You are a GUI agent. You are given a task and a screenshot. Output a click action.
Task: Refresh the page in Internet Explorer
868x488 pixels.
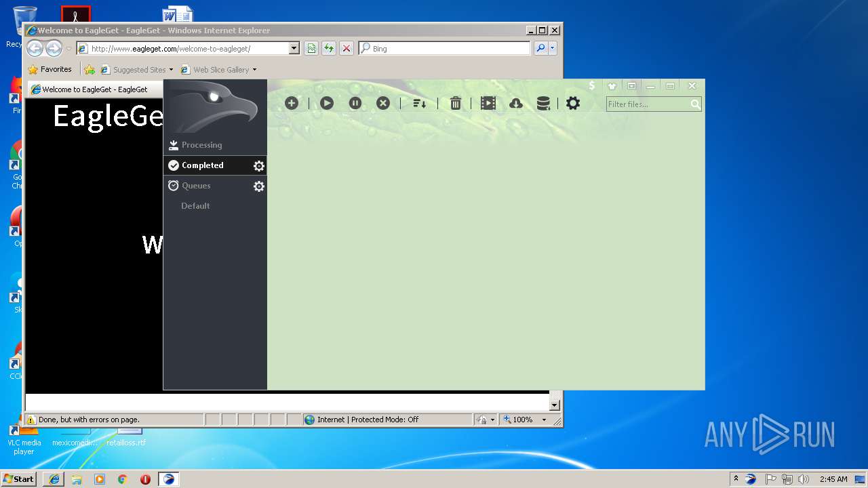[329, 48]
